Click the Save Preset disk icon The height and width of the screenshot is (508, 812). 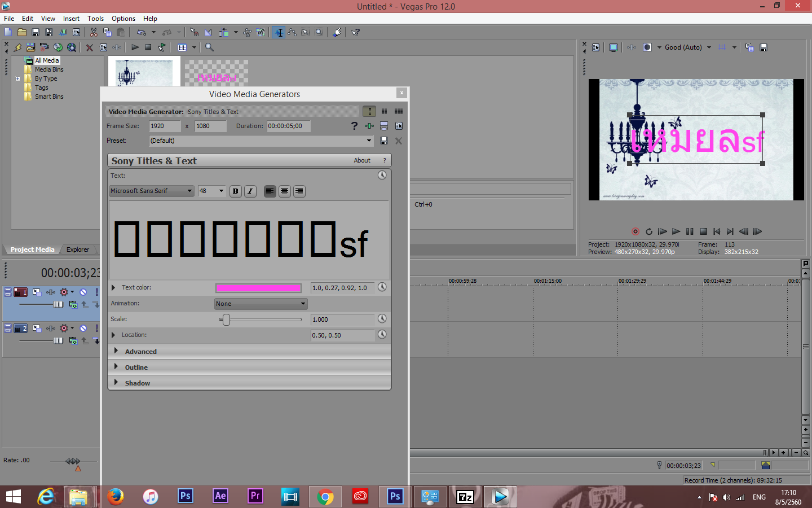pyautogui.click(x=384, y=141)
